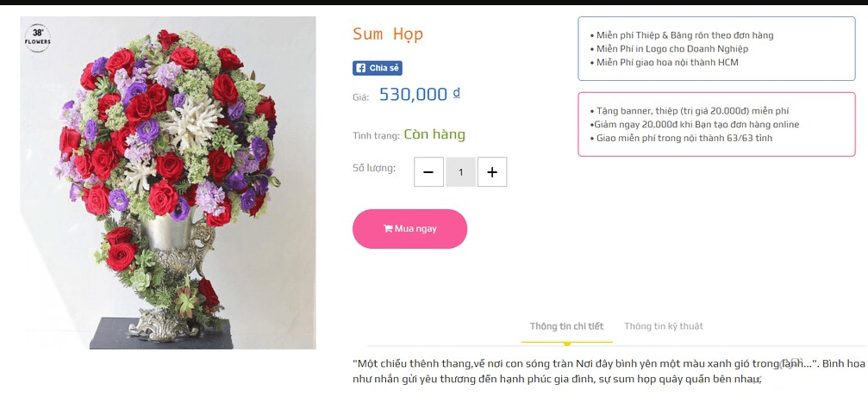Decrease quantity with the minus button
Screen dimensions: 868x415
click(x=428, y=172)
